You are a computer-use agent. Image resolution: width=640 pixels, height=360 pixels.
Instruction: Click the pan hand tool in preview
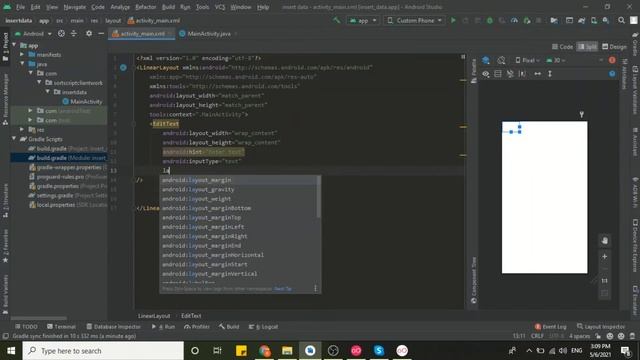click(604, 241)
